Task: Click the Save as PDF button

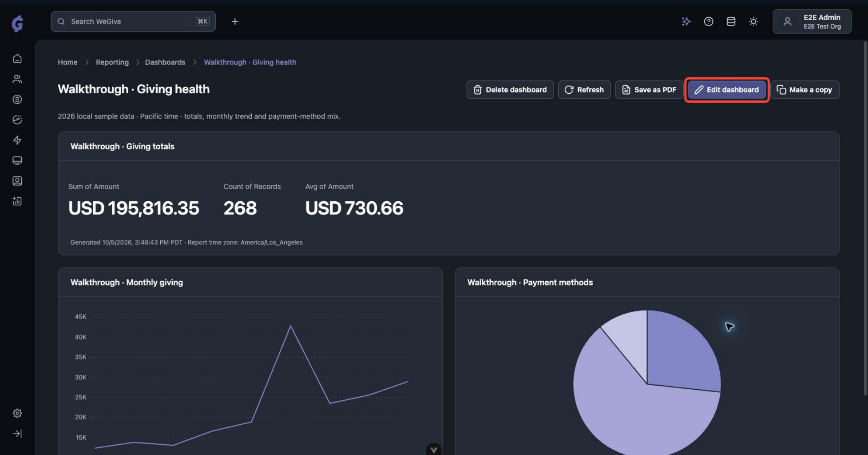Action: tap(649, 90)
